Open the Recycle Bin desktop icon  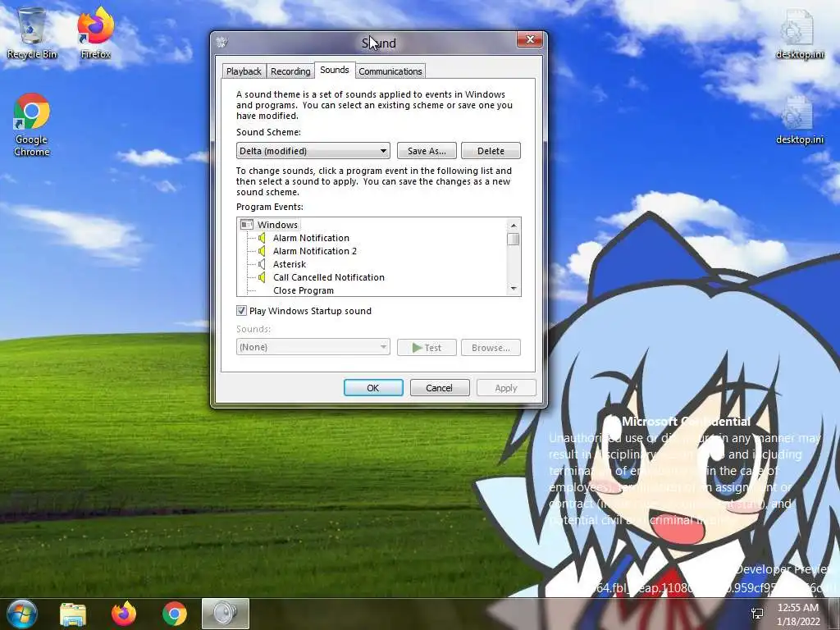(32, 33)
